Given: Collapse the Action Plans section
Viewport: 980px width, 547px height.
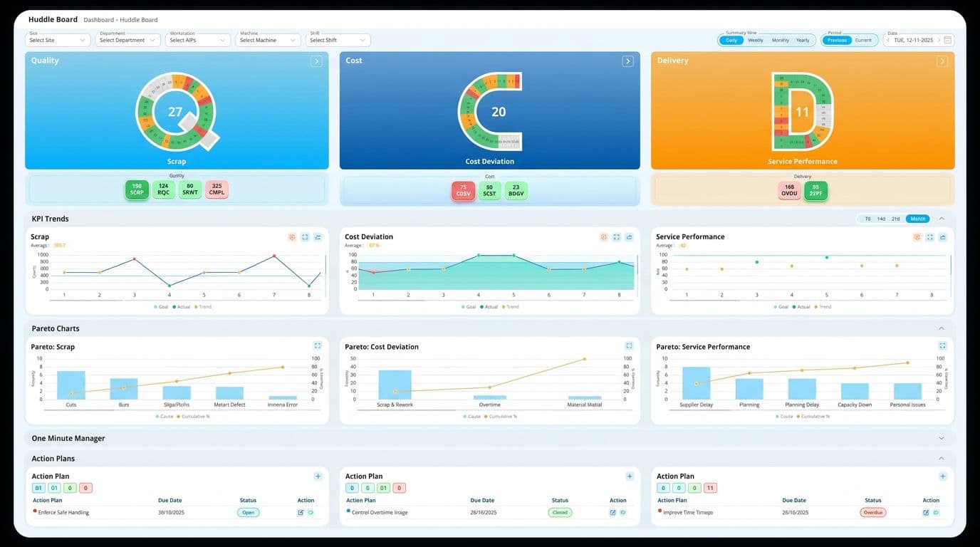Looking at the screenshot, I should click(942, 459).
